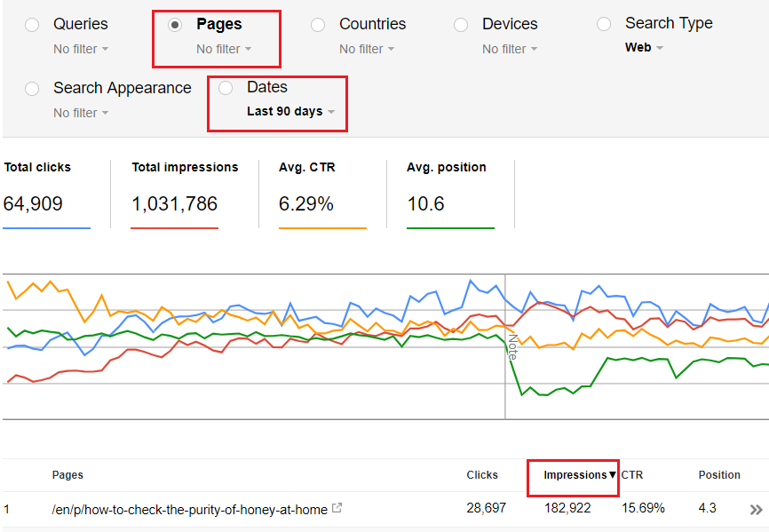Image resolution: width=769 pixels, height=532 pixels.
Task: Select the Dates radio button
Action: pos(226,88)
